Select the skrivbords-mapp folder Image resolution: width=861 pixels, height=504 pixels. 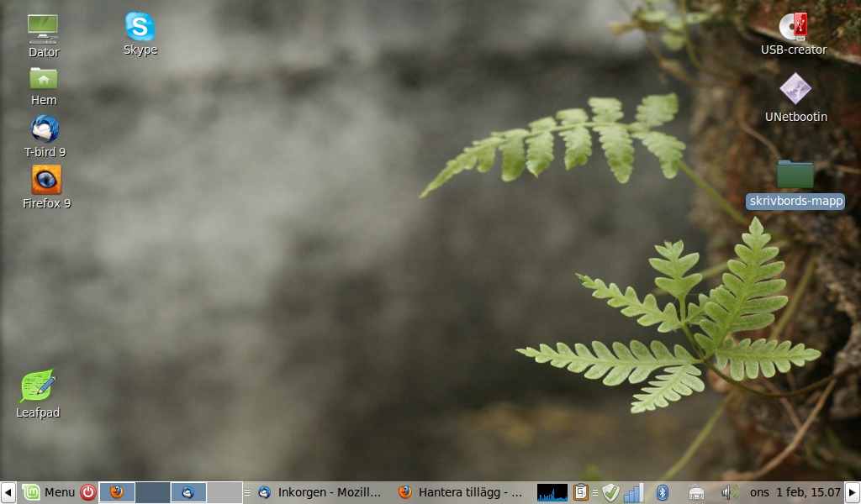tap(795, 175)
